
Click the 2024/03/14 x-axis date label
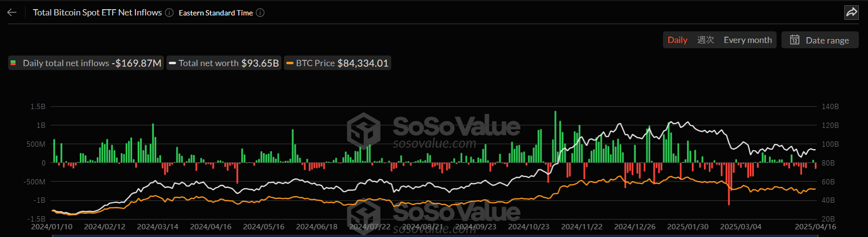tap(158, 227)
